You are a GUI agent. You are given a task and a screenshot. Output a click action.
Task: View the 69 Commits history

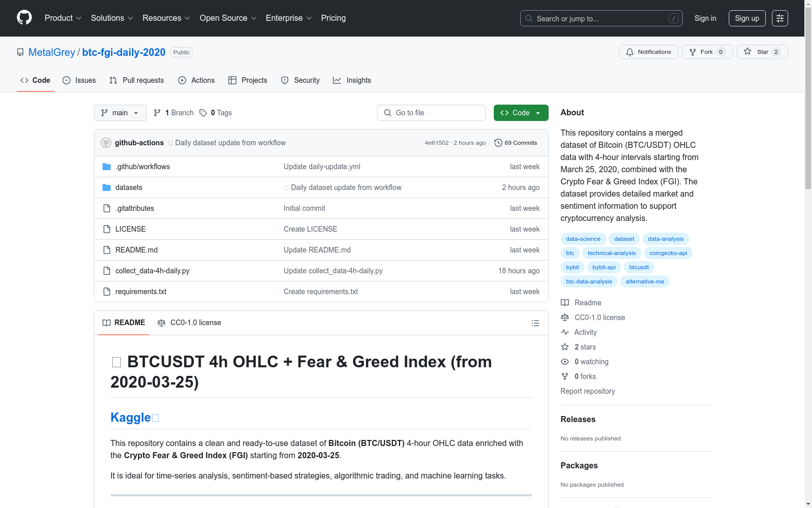click(x=516, y=143)
